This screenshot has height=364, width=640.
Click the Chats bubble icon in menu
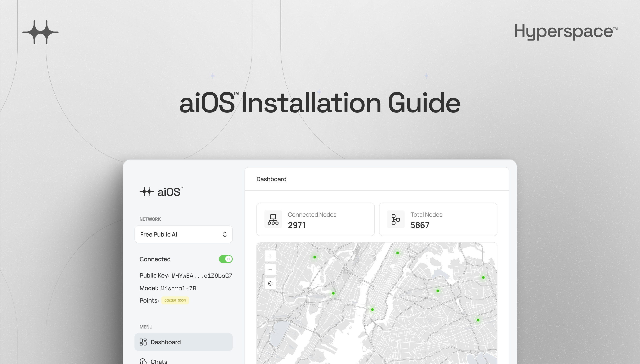143,361
